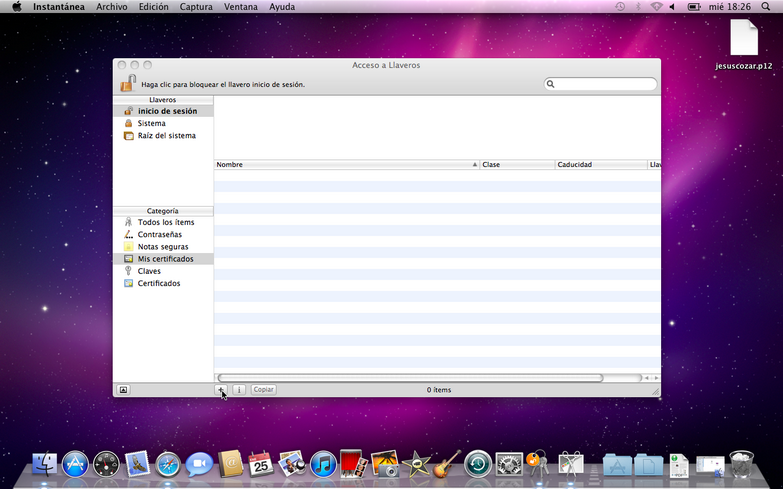783x489 pixels.
Task: Open Photo Booth from the Dock
Action: [x=353, y=464]
